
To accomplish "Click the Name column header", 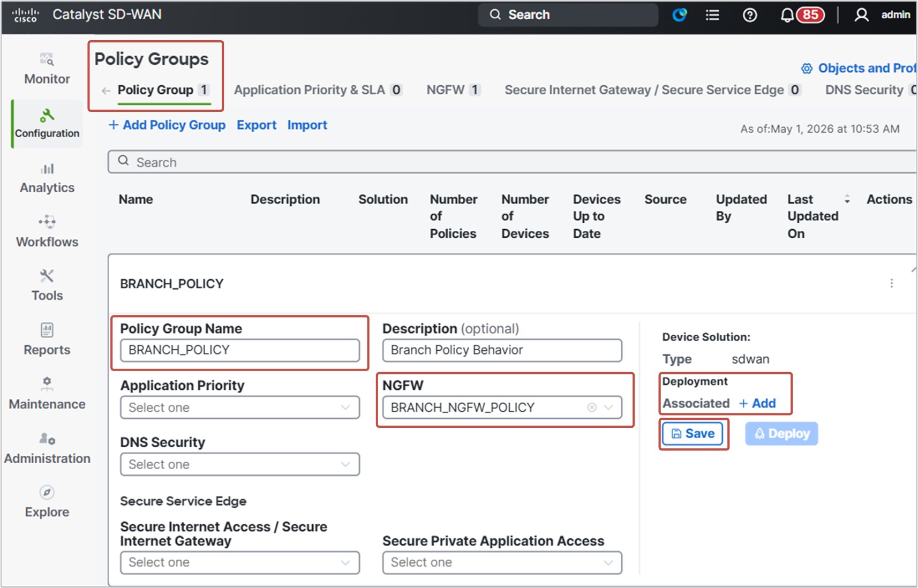I will [x=136, y=199].
